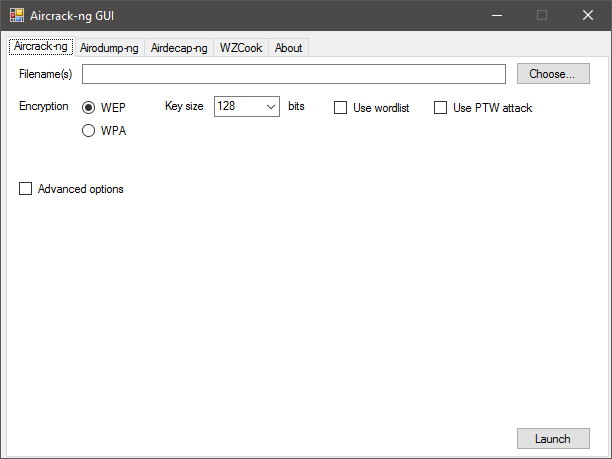Click the Encryption label
Image resolution: width=612 pixels, height=459 pixels.
click(x=44, y=106)
